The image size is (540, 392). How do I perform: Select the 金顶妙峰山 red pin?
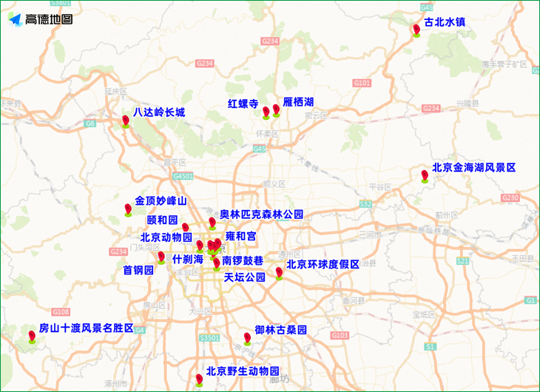tap(128, 209)
